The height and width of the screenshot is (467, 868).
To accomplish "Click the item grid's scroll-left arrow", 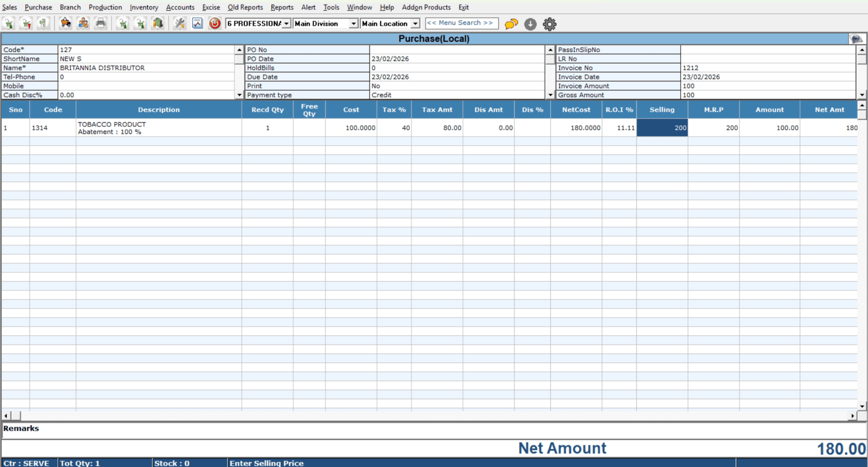I will tap(6, 416).
